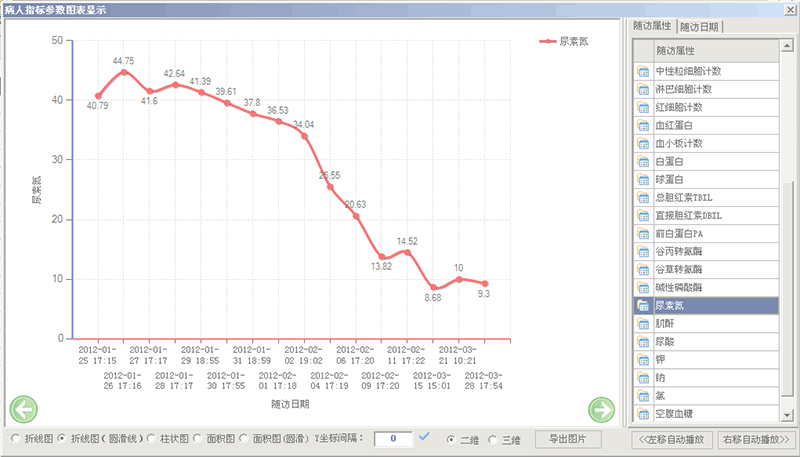800x457 pixels.
Task: Click the icon beside 肌酐 row
Action: click(x=643, y=323)
